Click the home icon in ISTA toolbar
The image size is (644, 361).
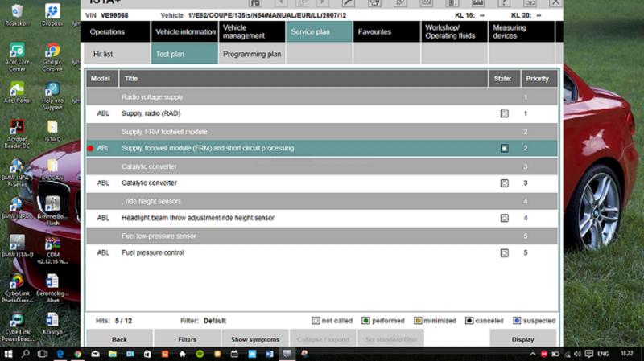point(255,3)
